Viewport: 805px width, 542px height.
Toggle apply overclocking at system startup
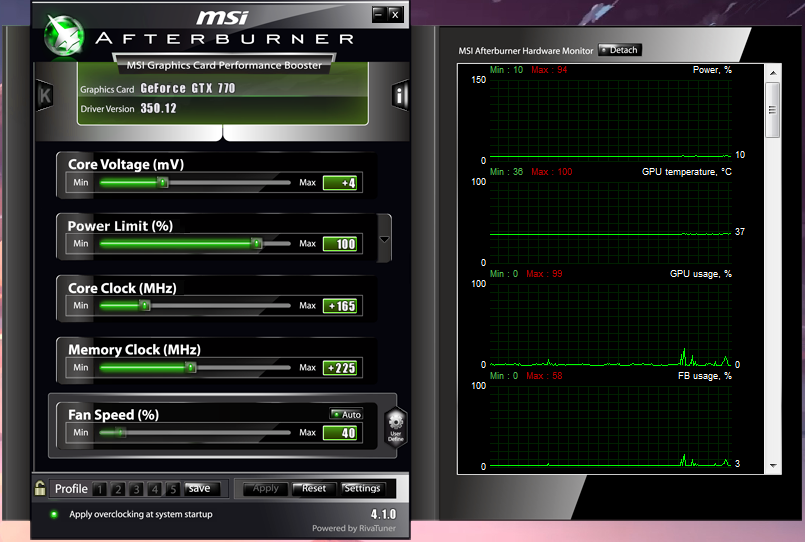54,514
